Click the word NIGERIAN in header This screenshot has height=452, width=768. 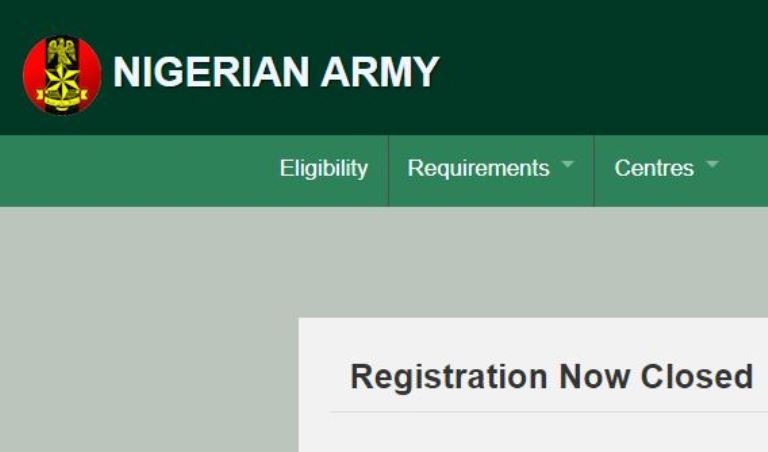pos(211,72)
